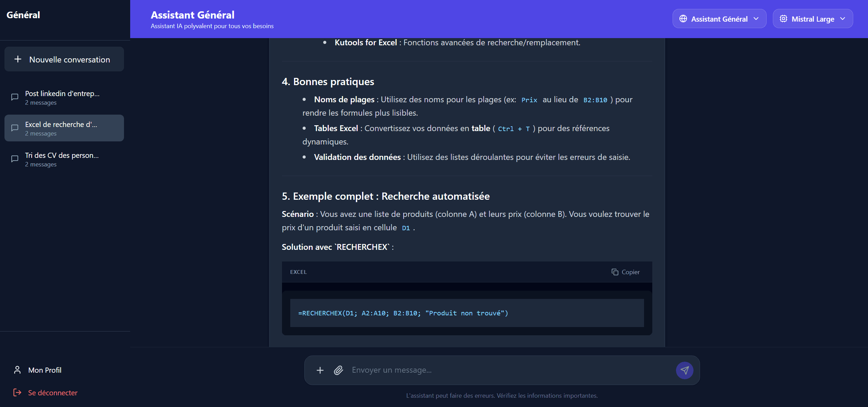Click the user icon next to Mon Profil
868x407 pixels.
pyautogui.click(x=17, y=370)
